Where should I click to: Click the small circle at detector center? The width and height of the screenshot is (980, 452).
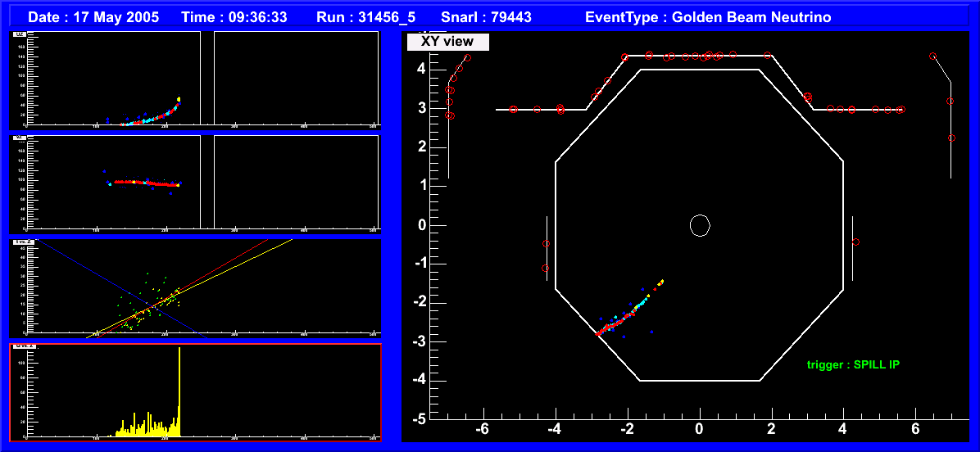click(699, 225)
